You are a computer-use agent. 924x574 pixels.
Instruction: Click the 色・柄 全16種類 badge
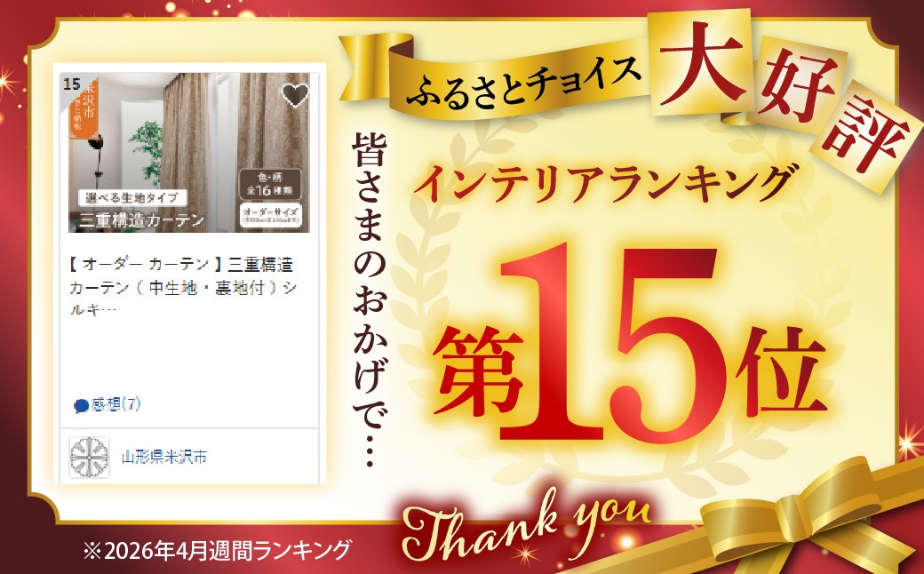tap(270, 184)
